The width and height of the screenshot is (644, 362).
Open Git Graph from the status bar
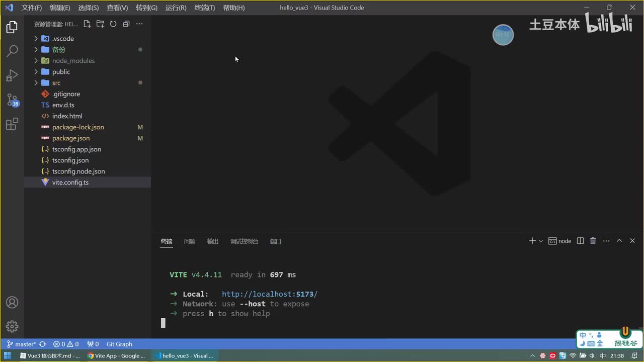click(x=119, y=344)
